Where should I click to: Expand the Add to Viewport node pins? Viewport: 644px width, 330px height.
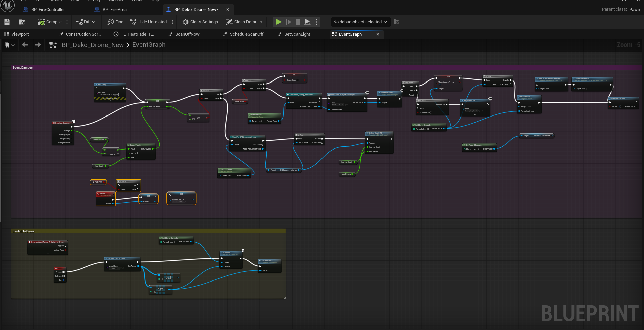coord(390,106)
